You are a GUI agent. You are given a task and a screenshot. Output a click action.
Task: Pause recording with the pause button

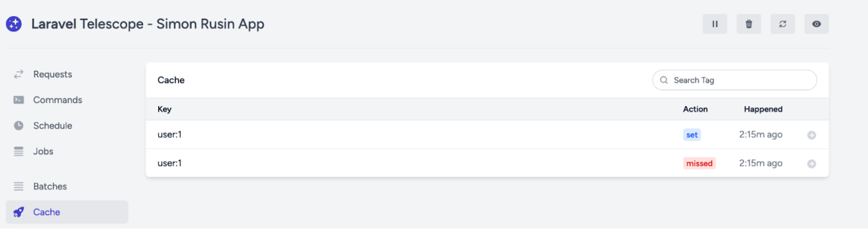point(715,24)
